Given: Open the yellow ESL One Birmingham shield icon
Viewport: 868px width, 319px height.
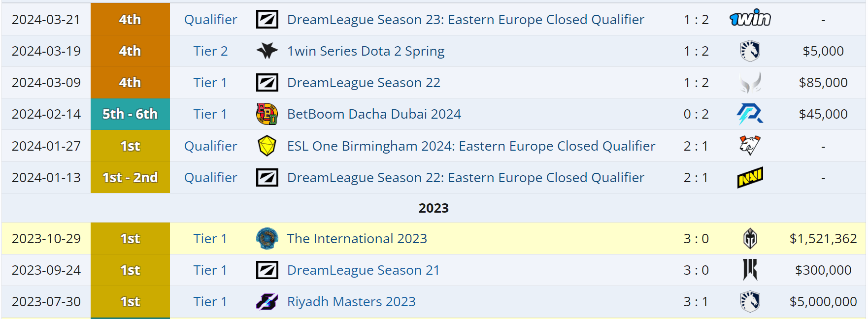Looking at the screenshot, I should [267, 146].
